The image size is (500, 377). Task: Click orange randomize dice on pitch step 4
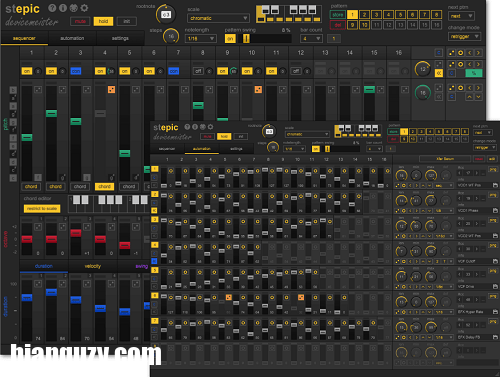[x=111, y=89]
